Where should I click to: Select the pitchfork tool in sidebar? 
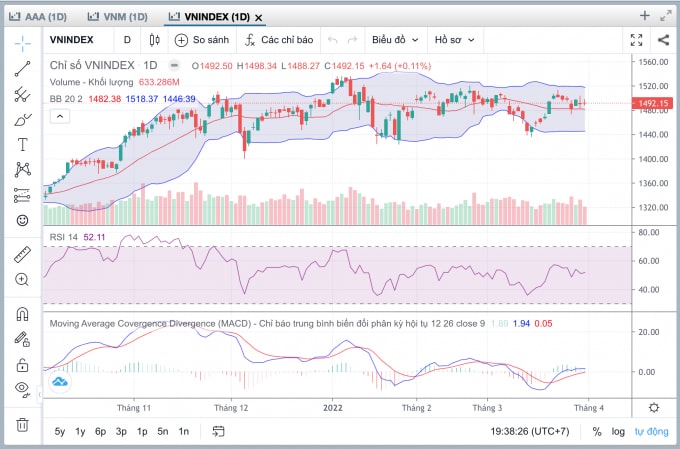click(22, 94)
